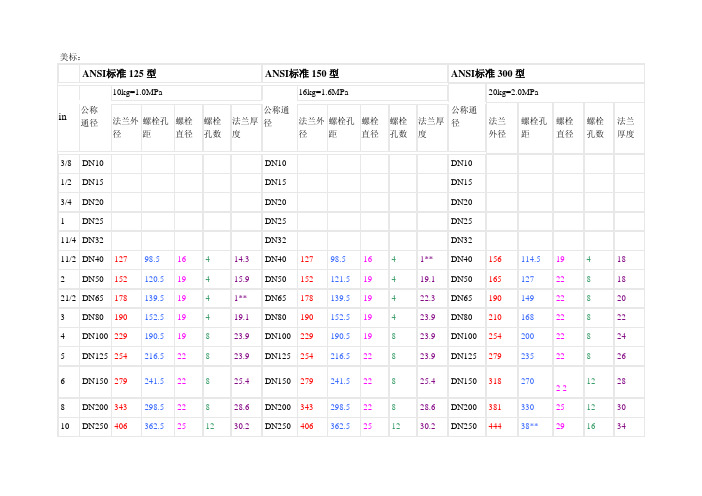Screen dimensions: 702x496
Task: Click the "螺栓孔距" header in the 150-type section
Action: 342,128
